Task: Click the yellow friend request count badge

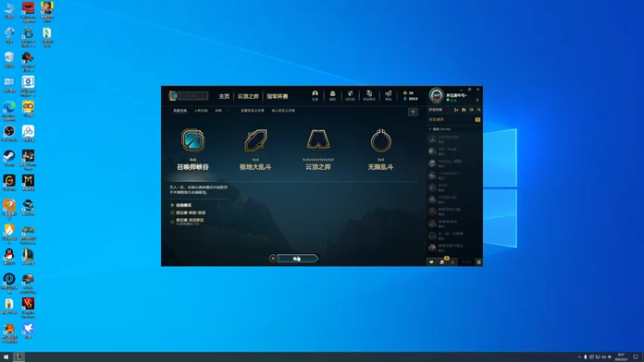Action: (477, 119)
